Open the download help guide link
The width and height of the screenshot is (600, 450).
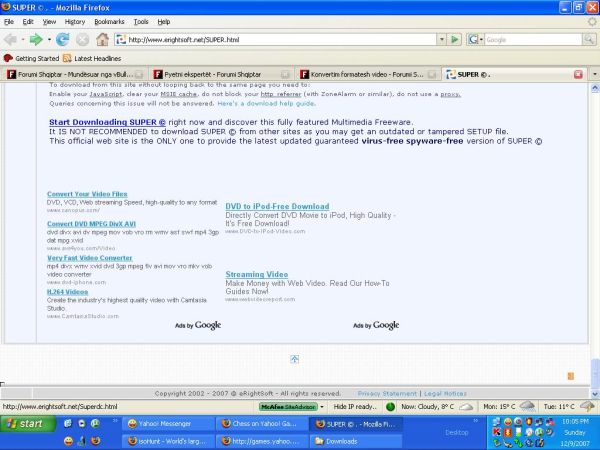267,103
